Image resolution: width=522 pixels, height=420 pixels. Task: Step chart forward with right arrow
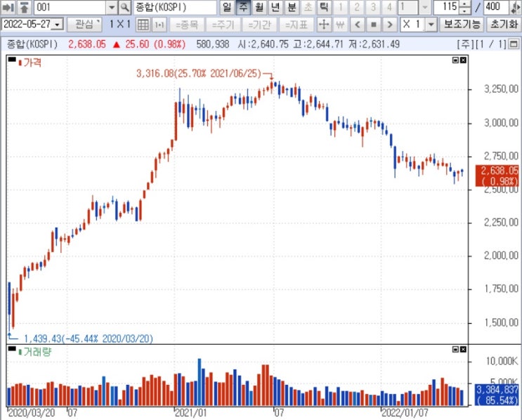tap(389, 25)
